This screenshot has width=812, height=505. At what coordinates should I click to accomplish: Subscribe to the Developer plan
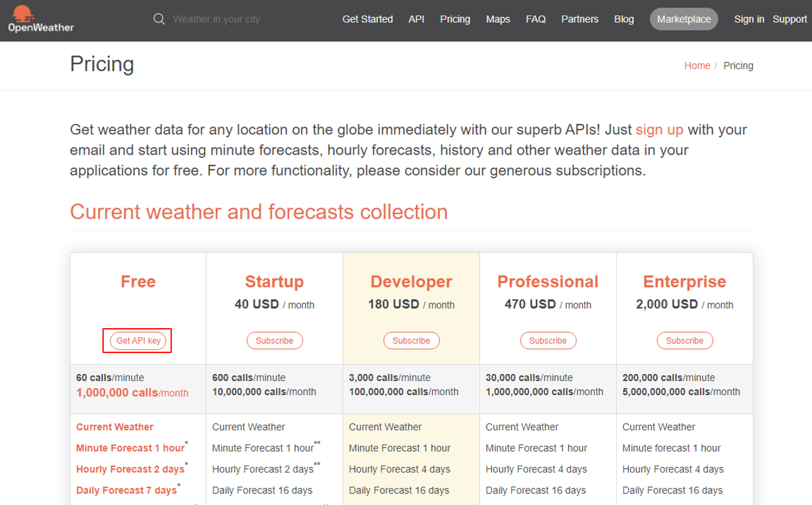pyautogui.click(x=411, y=341)
